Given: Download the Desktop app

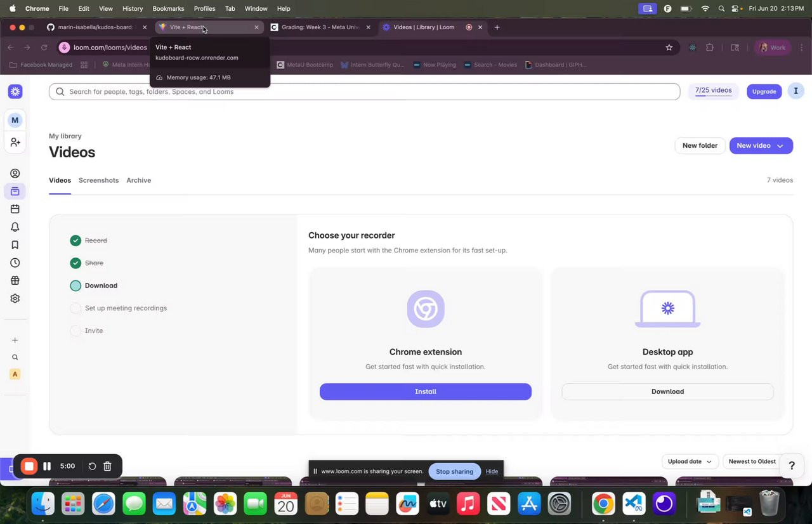Looking at the screenshot, I should coord(667,391).
